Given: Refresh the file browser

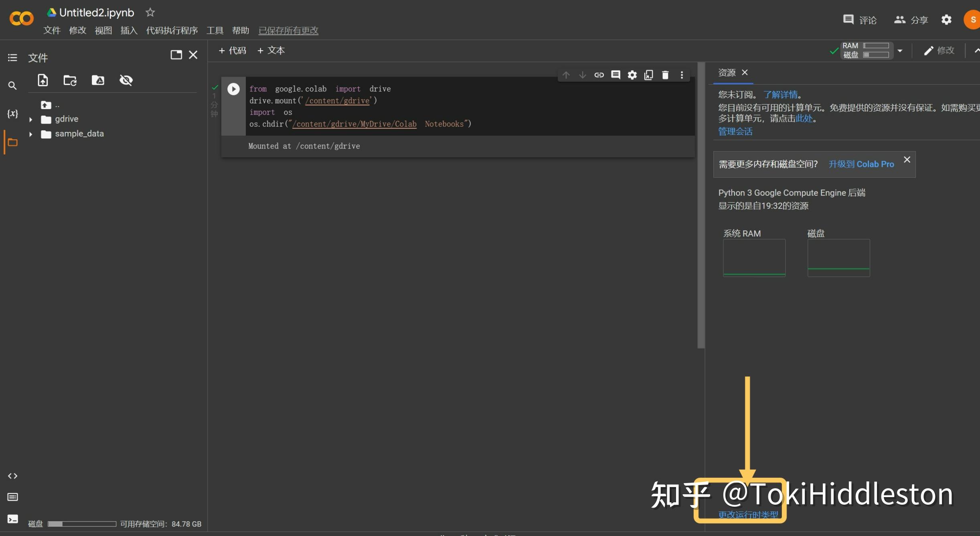Looking at the screenshot, I should (x=70, y=80).
